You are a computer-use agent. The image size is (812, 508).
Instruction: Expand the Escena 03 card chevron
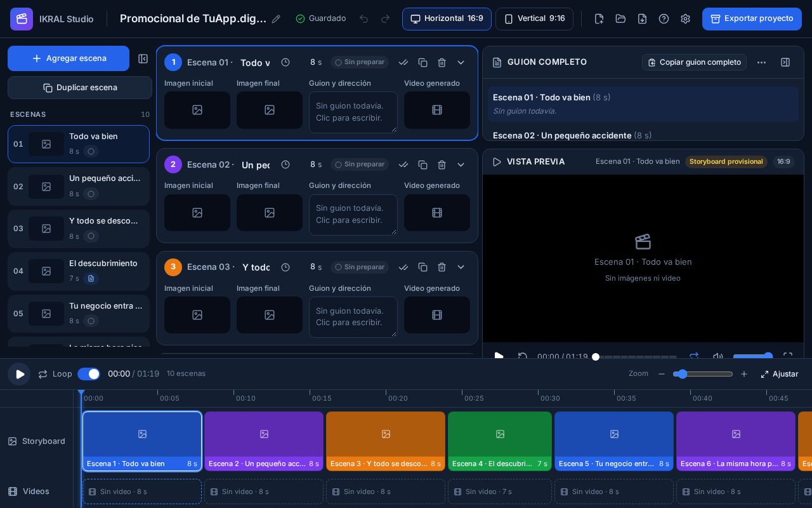click(461, 267)
